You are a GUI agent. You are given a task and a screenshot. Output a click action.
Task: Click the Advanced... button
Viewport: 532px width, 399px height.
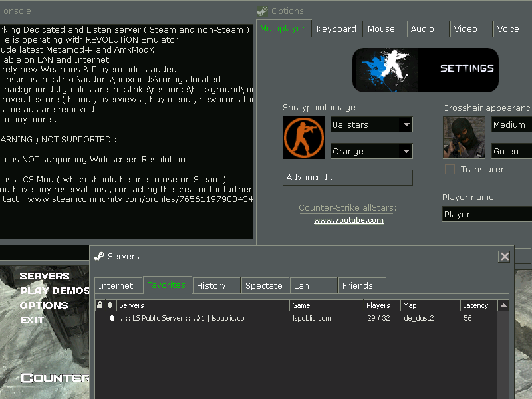(347, 178)
